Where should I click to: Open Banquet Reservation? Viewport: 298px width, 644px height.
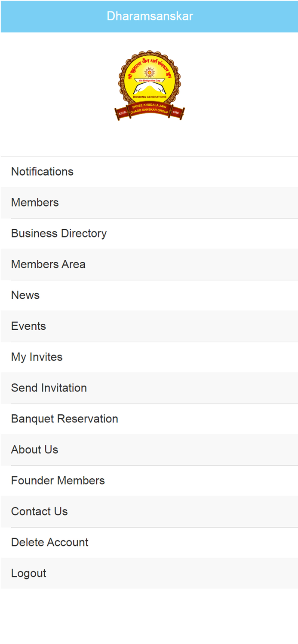[x=65, y=419]
